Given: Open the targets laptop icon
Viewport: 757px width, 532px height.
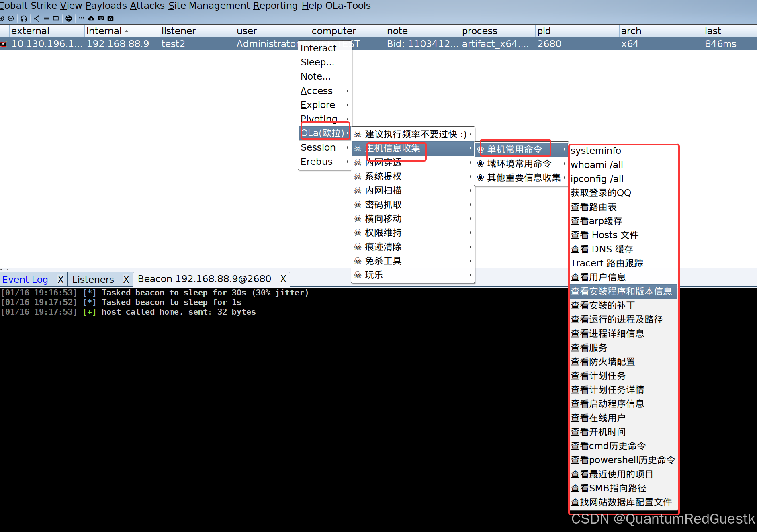Looking at the screenshot, I should [x=56, y=18].
